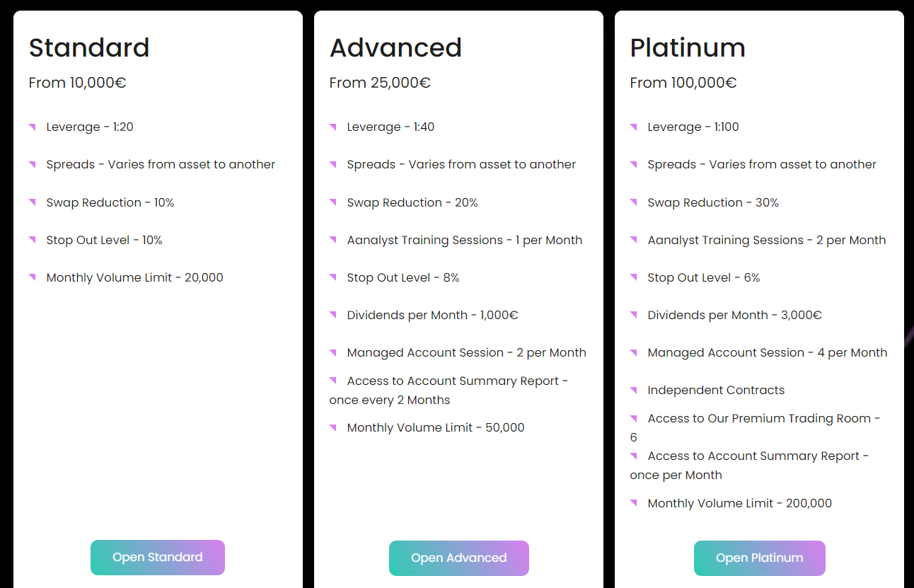This screenshot has width=914, height=588.
Task: Select the Advanced plan heading
Action: tap(395, 48)
